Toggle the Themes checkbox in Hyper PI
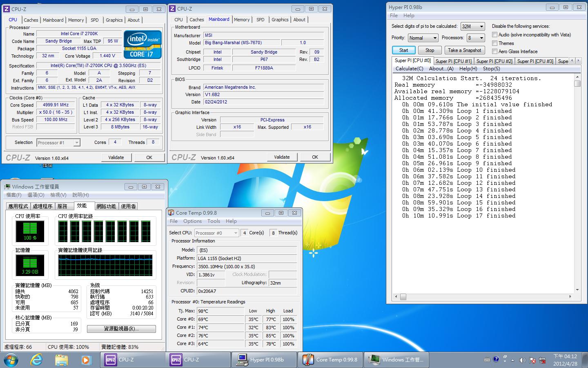 pos(494,43)
